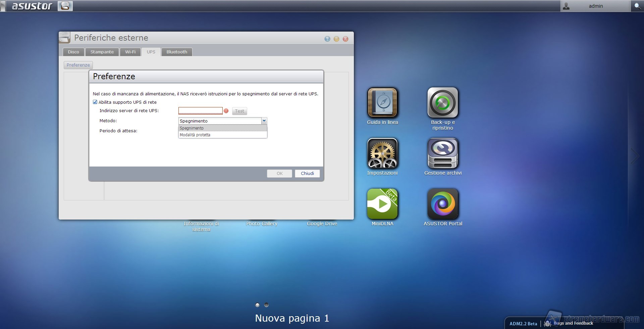Open the Guida in linea app
Viewport: 644px width, 329px height.
[382, 102]
